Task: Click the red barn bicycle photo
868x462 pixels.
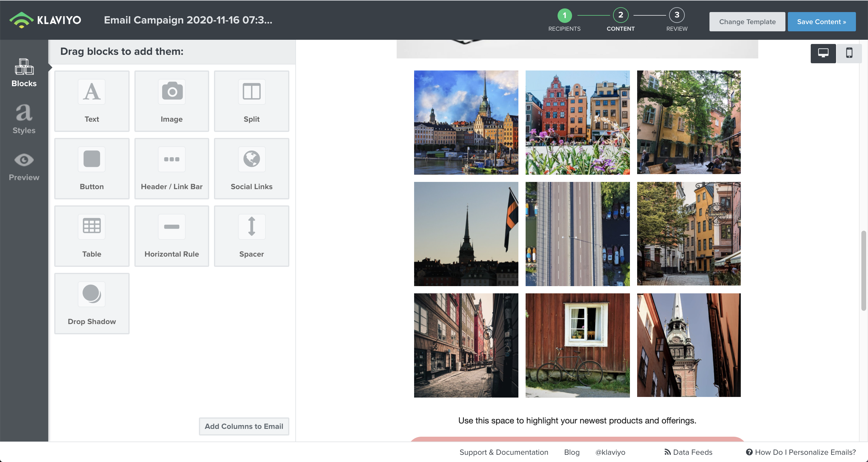Action: (577, 345)
